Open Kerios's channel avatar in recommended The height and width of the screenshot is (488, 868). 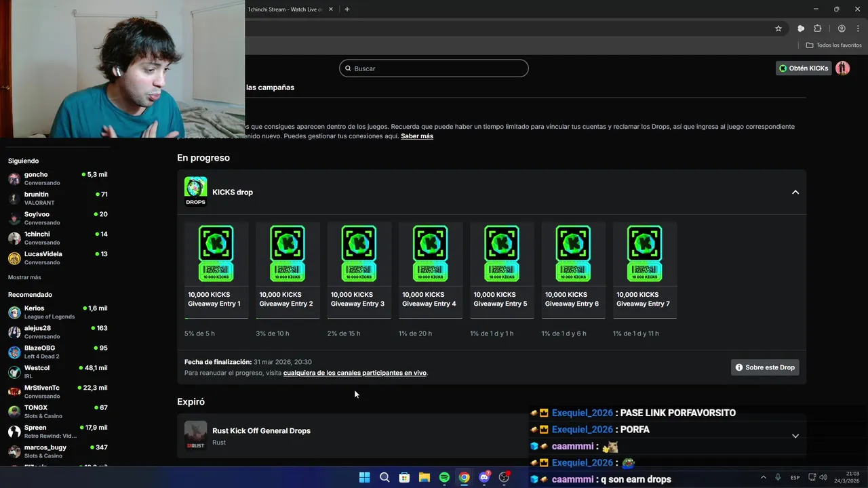(x=14, y=312)
